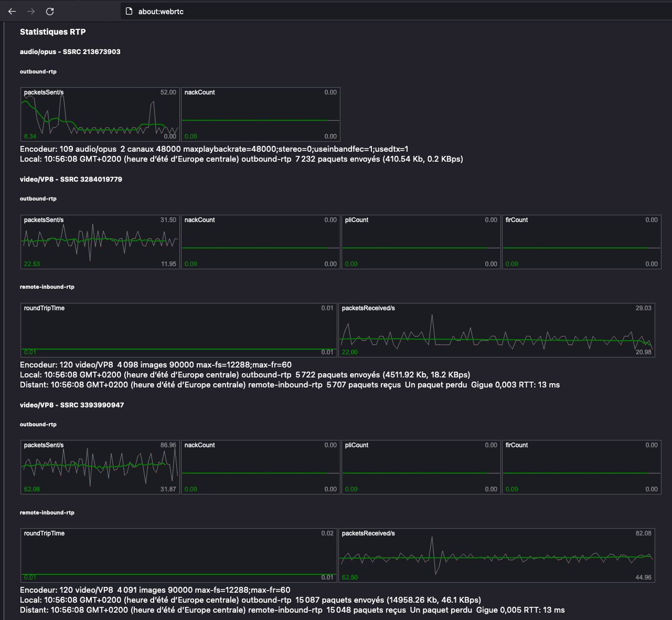
Task: Click the roundTripTime graph under remote-inbound-rtp
Action: tap(178, 330)
